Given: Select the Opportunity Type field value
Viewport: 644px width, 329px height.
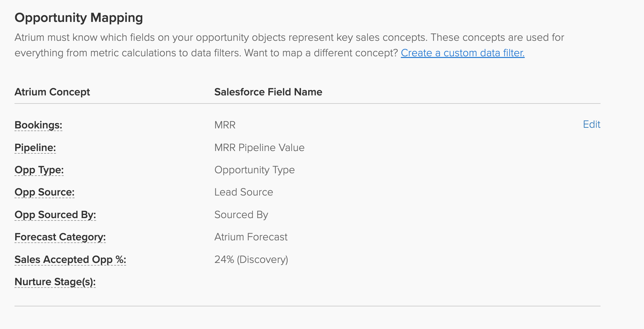Looking at the screenshot, I should click(255, 170).
